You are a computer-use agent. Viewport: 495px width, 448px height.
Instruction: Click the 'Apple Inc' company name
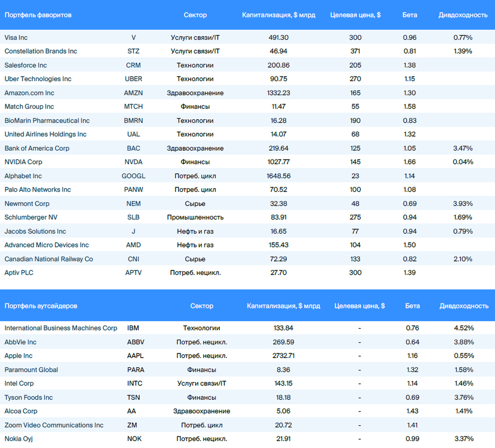19,356
